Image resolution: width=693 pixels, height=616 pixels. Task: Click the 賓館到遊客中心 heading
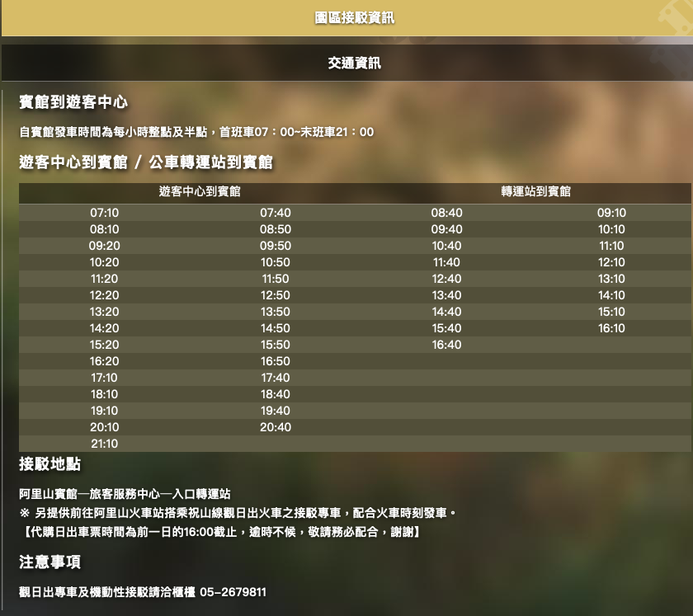(73, 102)
